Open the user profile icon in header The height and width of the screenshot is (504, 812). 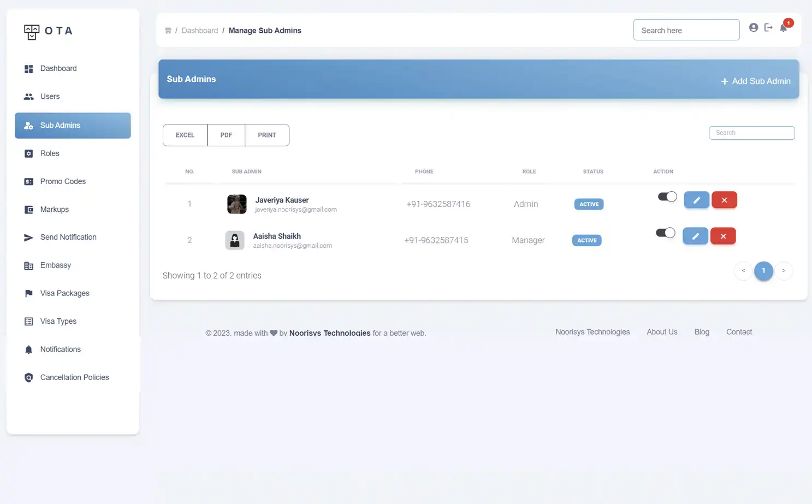753,27
